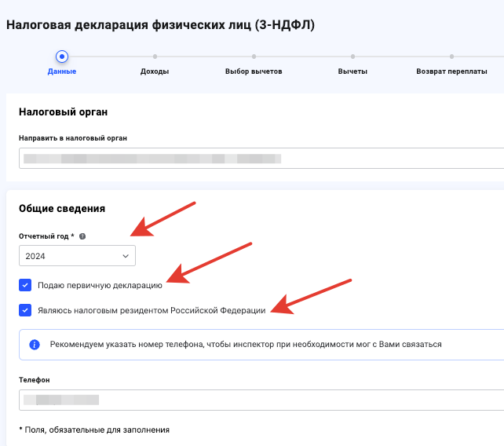Click the active Данные step circle
Screen dimensions: 504x446
(62, 57)
